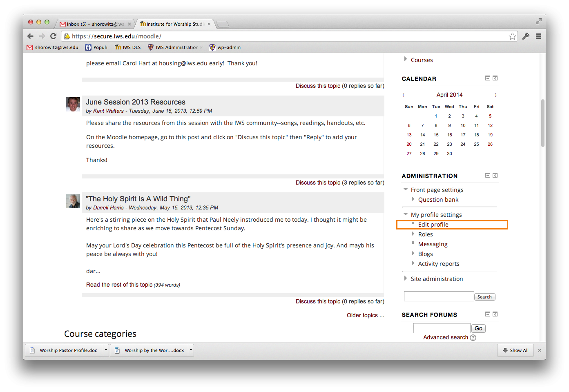Click Read the rest of this topic
569x392 pixels.
119,285
